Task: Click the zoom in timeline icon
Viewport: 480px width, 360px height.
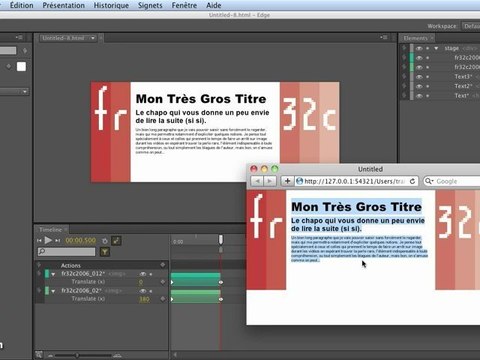Action: coord(117,356)
